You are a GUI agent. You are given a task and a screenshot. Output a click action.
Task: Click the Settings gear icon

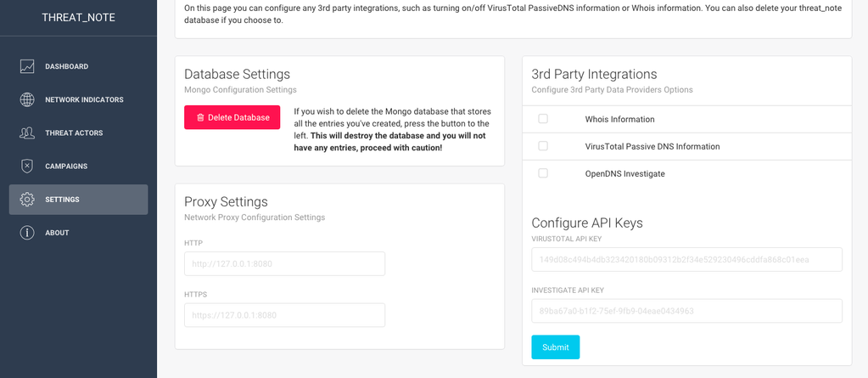(27, 200)
